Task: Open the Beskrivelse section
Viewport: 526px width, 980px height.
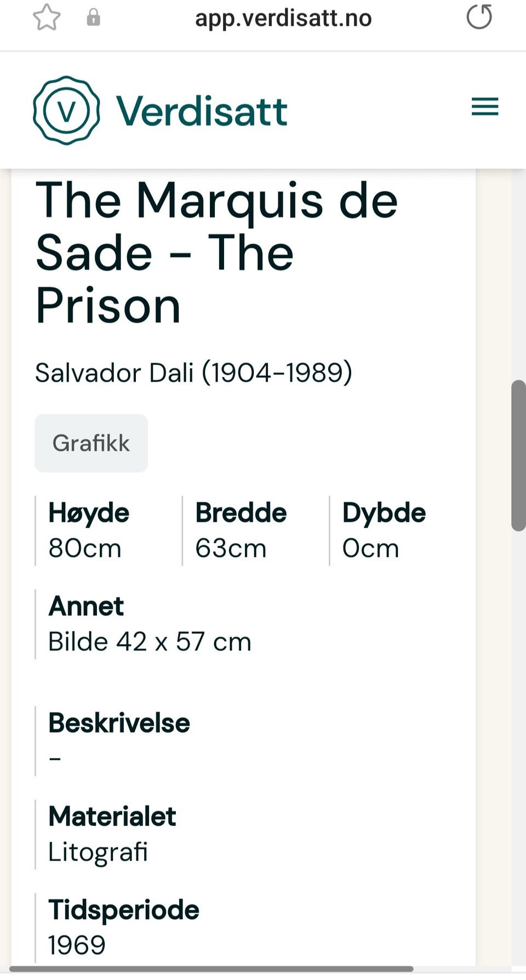Action: [118, 723]
